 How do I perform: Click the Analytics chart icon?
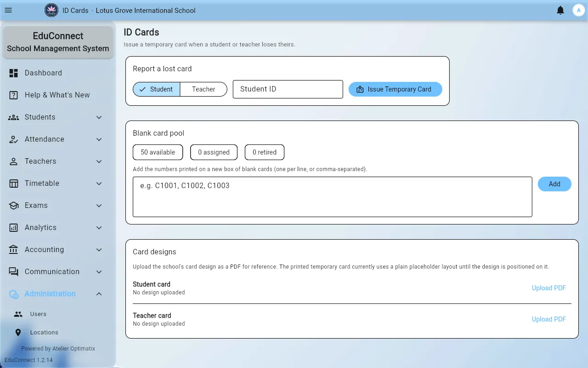click(14, 227)
